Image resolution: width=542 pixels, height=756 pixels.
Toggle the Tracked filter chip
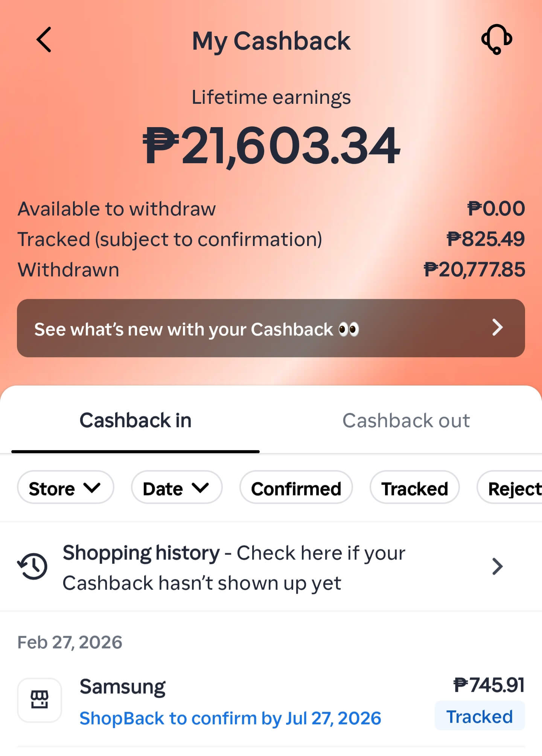coord(414,489)
